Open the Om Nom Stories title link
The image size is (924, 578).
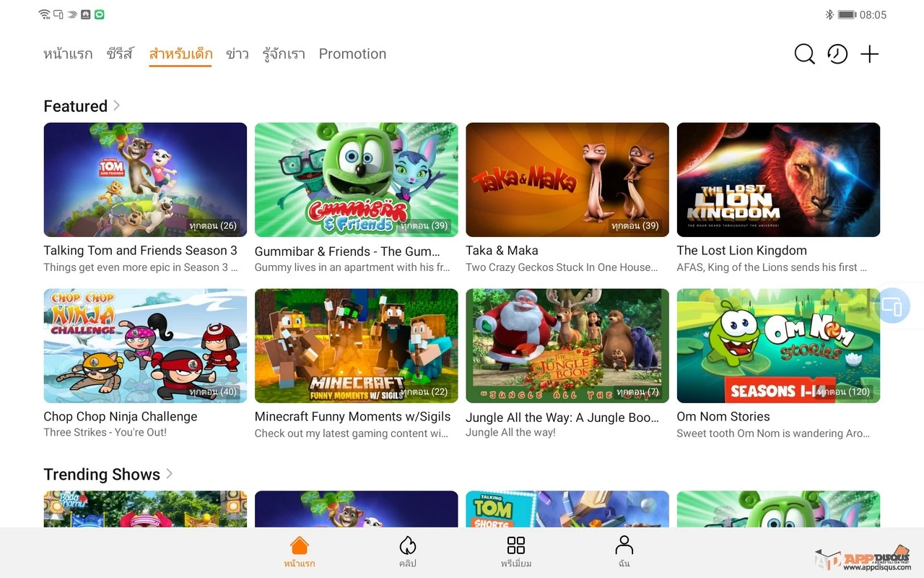[723, 417]
